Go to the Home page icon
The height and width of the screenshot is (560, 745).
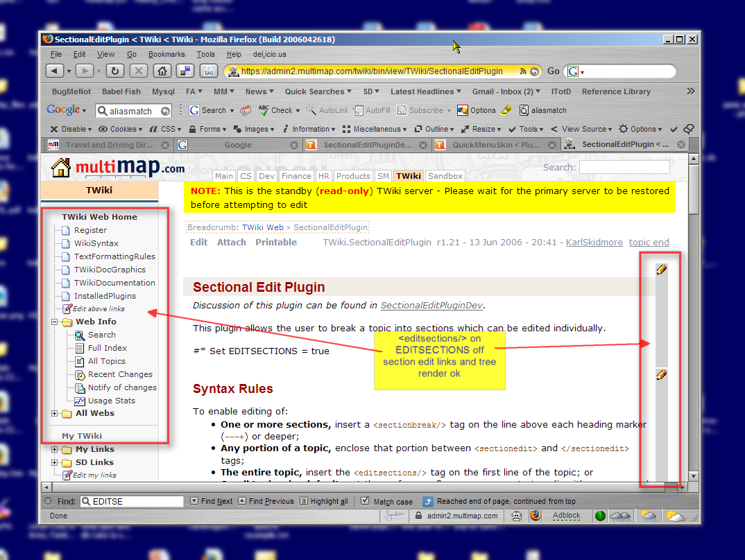click(162, 71)
